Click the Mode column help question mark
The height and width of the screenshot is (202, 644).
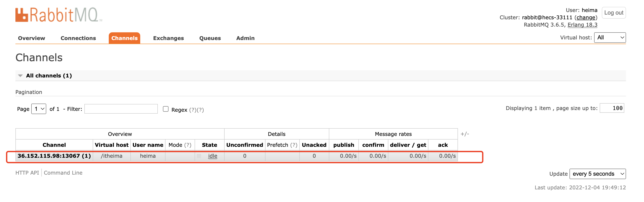pyautogui.click(x=188, y=145)
